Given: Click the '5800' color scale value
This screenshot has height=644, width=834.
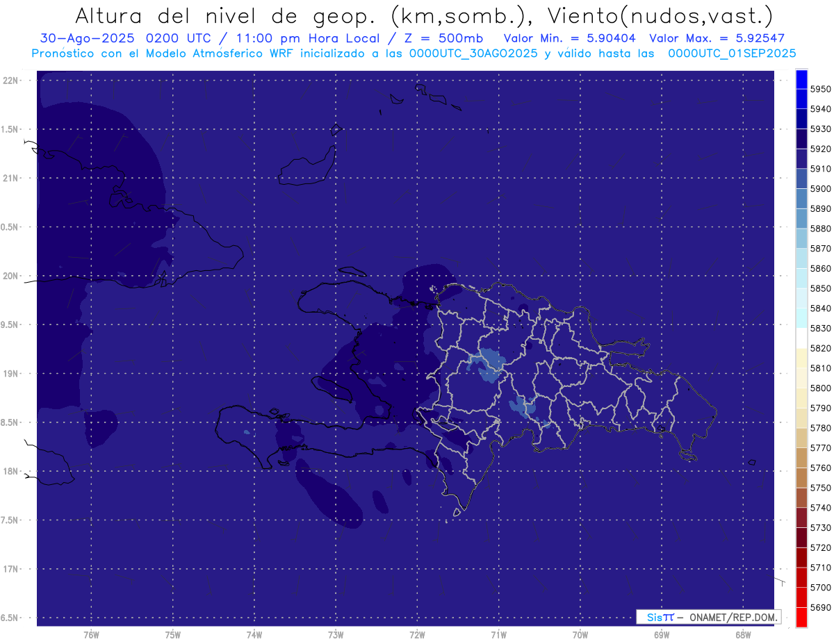Looking at the screenshot, I should click(821, 388).
